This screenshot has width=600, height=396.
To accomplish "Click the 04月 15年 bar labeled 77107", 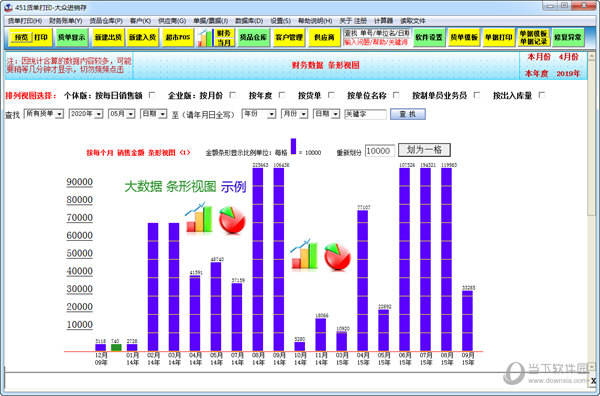I will [363, 281].
